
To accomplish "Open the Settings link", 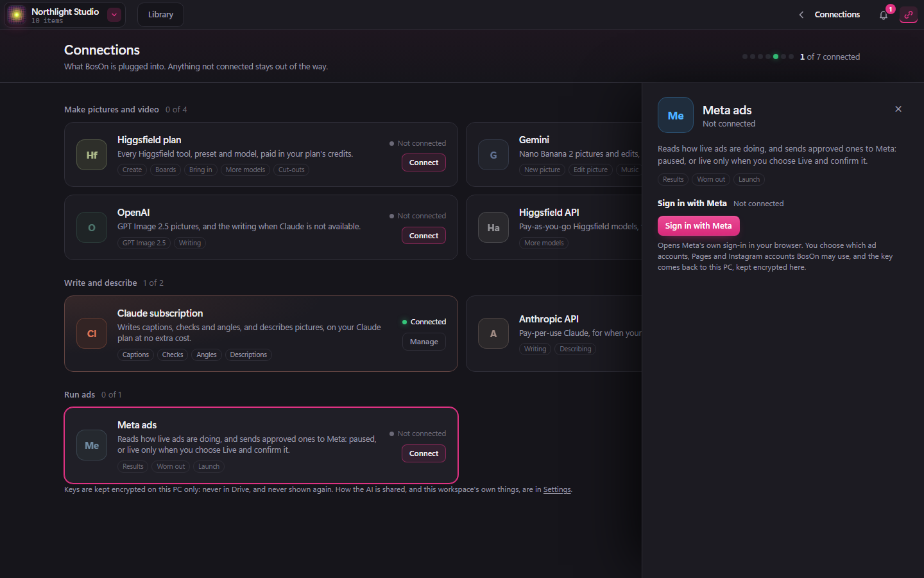I will pyautogui.click(x=557, y=489).
